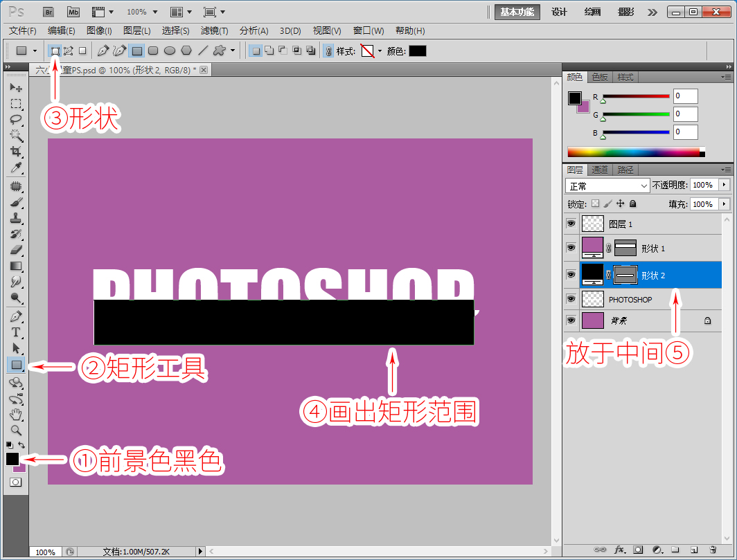Click the R value input field
737x560 pixels.
click(x=685, y=96)
